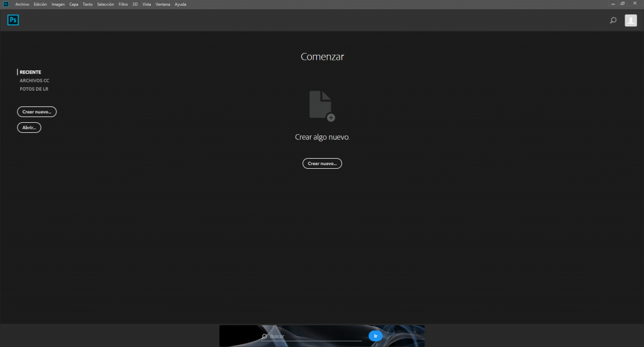Open the Vista menu
This screenshot has height=347, width=644.
[147, 4]
